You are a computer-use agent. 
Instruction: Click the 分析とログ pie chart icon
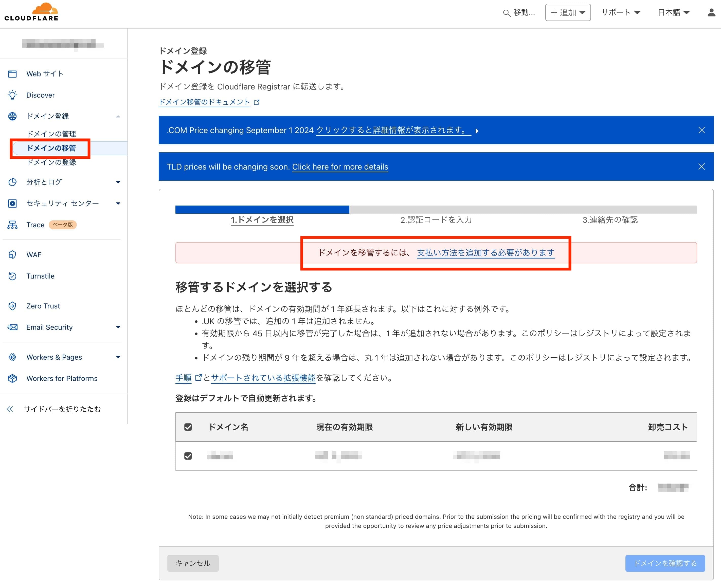click(12, 182)
